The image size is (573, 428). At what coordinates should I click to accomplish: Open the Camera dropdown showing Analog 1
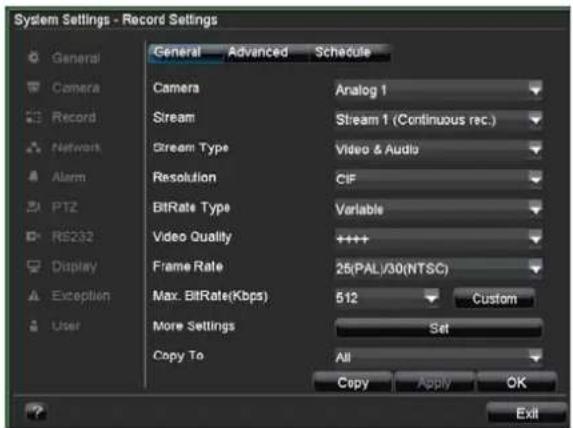point(438,90)
